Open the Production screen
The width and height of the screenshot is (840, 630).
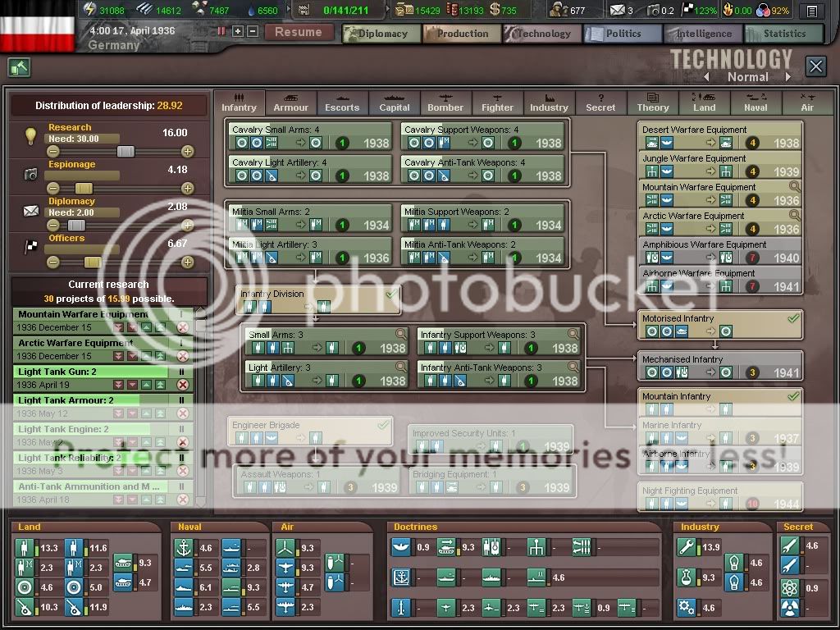pos(462,34)
